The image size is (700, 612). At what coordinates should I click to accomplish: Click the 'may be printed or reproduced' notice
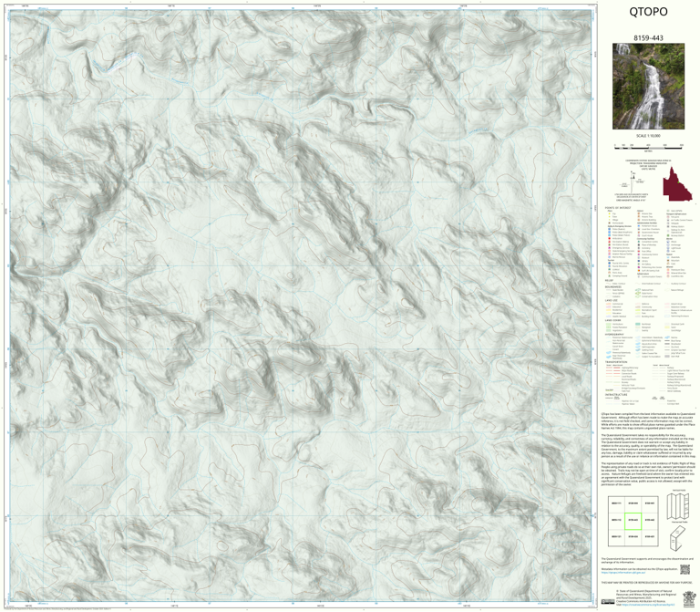[647, 583]
